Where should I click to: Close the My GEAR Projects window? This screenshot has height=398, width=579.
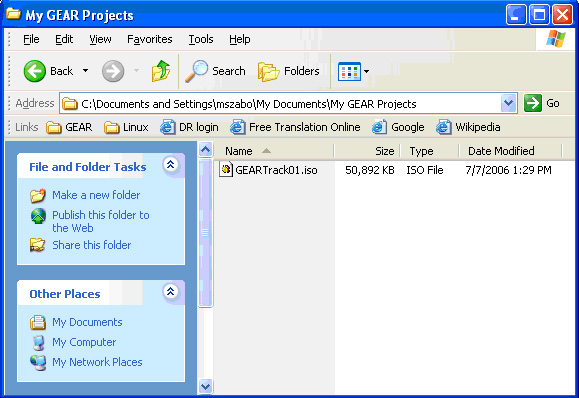[x=562, y=15]
